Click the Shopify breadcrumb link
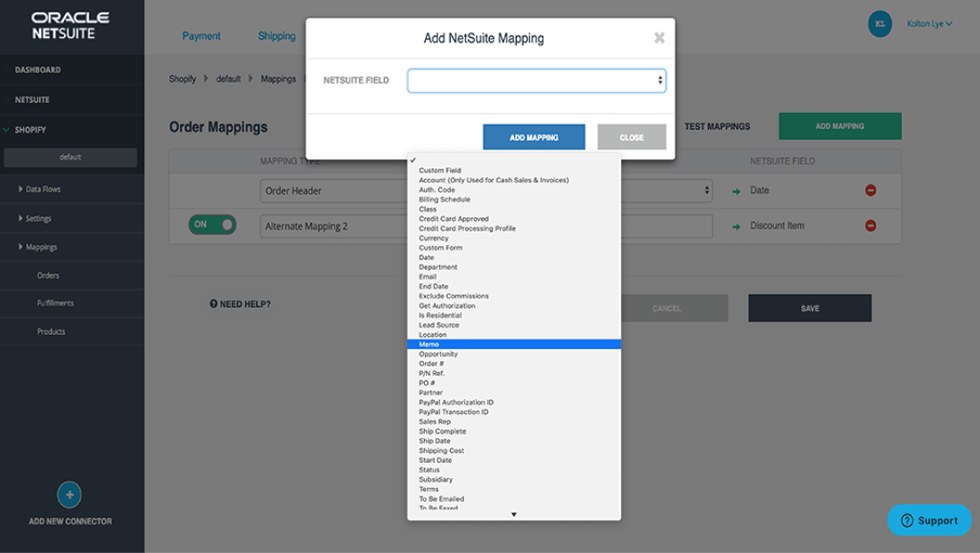 tap(183, 78)
